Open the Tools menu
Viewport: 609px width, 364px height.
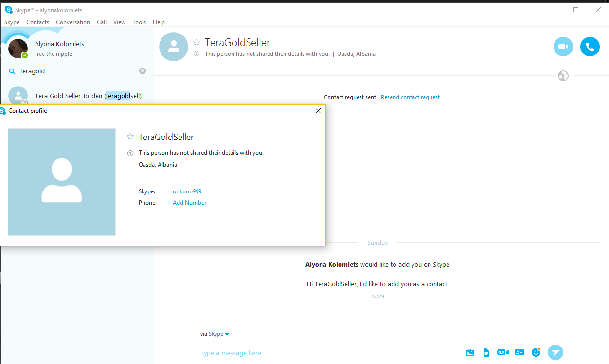pyautogui.click(x=139, y=22)
